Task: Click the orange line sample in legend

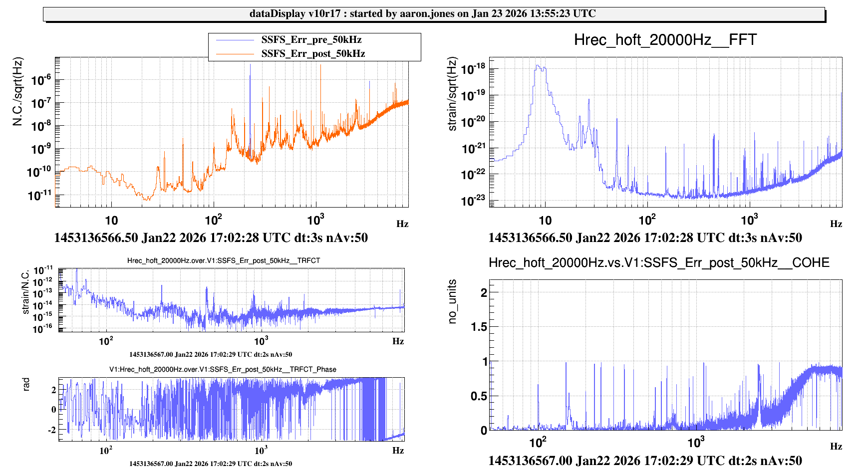Action: point(235,54)
